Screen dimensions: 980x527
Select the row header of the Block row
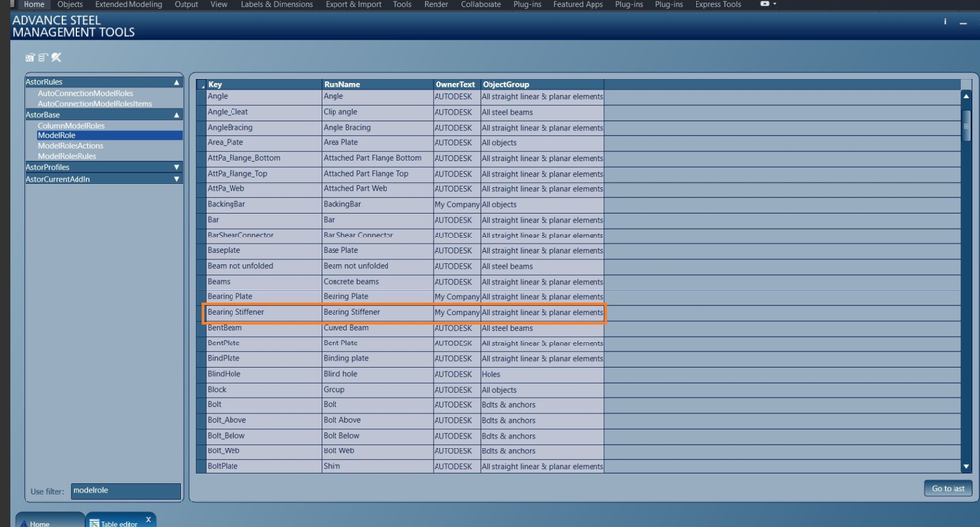201,390
